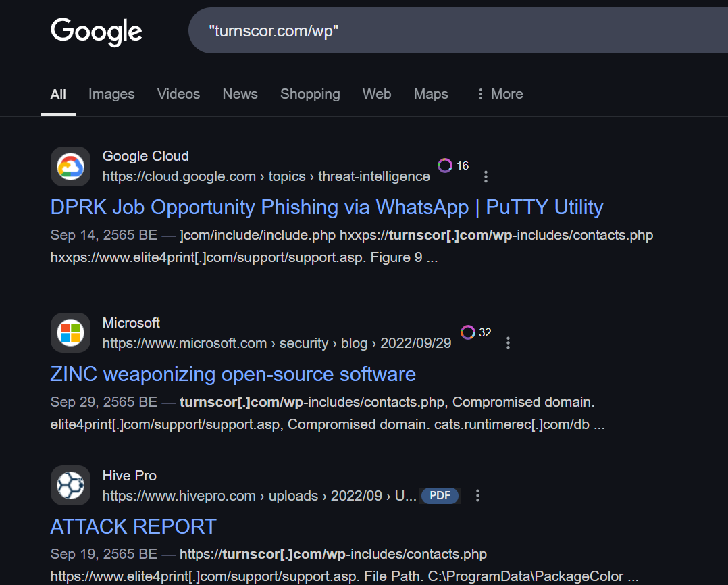Click the search box containing "turnscor.com/wp"

coord(458,30)
